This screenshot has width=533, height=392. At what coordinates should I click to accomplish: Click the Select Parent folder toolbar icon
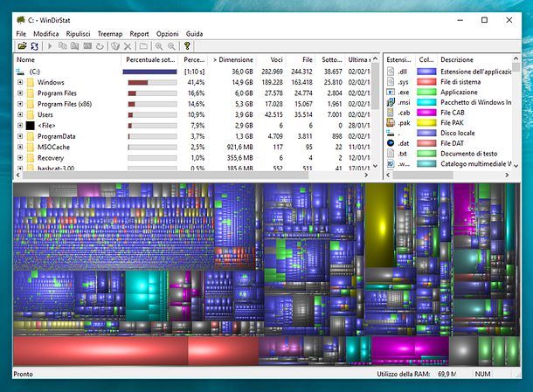(x=143, y=46)
